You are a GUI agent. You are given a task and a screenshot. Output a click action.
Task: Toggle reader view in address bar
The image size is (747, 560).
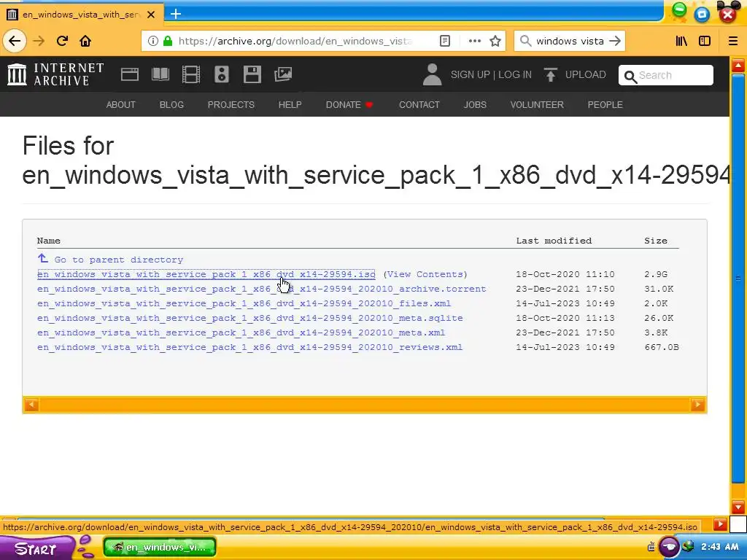pos(444,41)
